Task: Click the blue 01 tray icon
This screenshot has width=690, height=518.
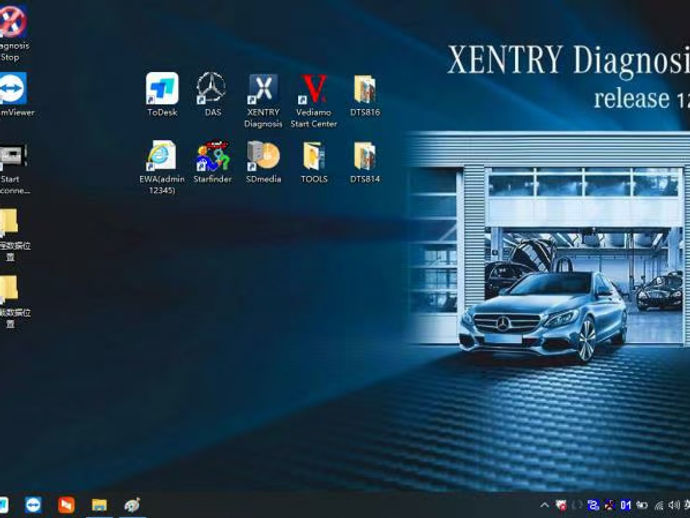Action: coord(626,505)
